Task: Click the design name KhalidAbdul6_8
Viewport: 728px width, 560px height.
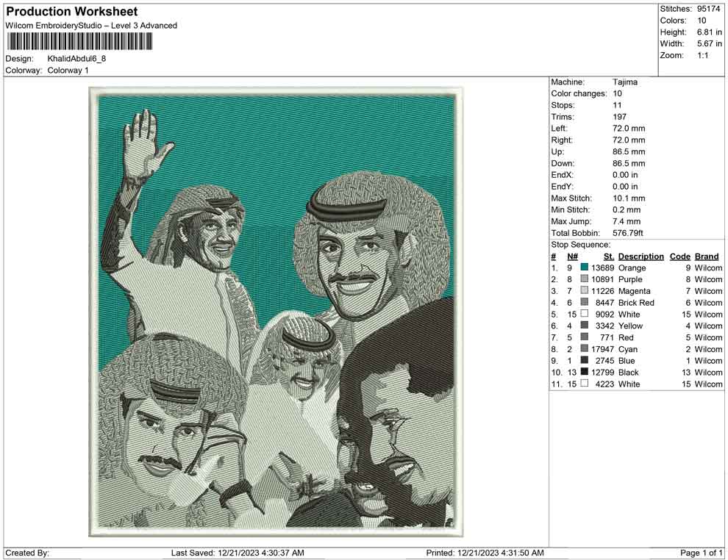Action: pos(76,59)
